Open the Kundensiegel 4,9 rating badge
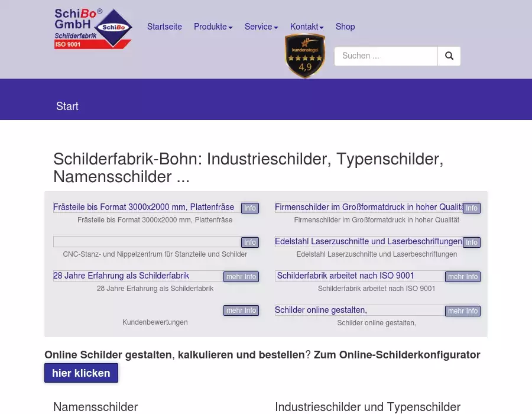 tap(305, 56)
